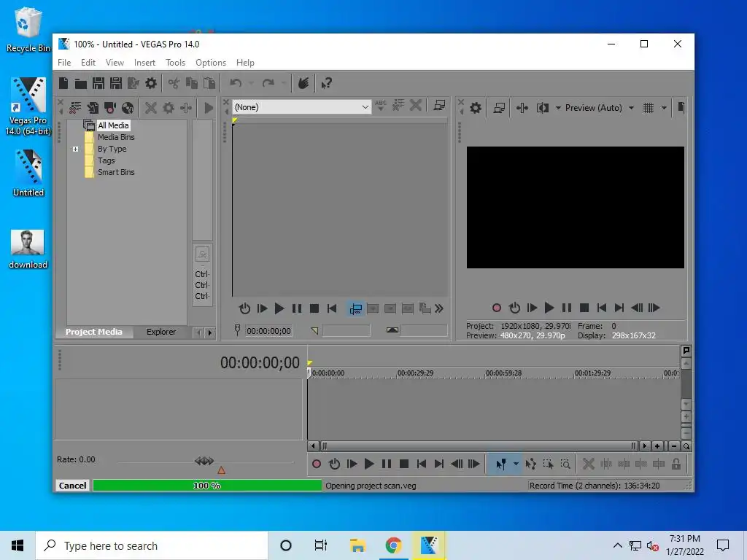Image resolution: width=747 pixels, height=560 pixels.
Task: Open Video Preview settings gear icon
Action: [476, 108]
